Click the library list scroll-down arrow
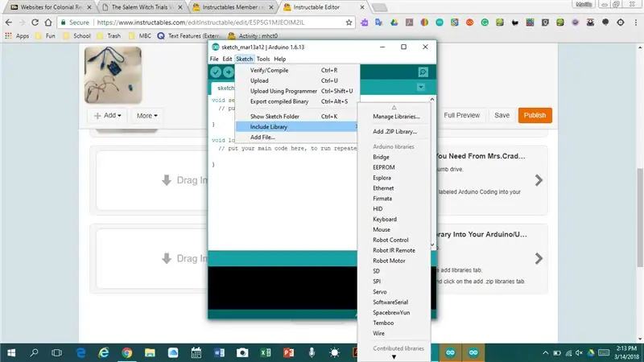This screenshot has width=644, height=362. (x=394, y=357)
